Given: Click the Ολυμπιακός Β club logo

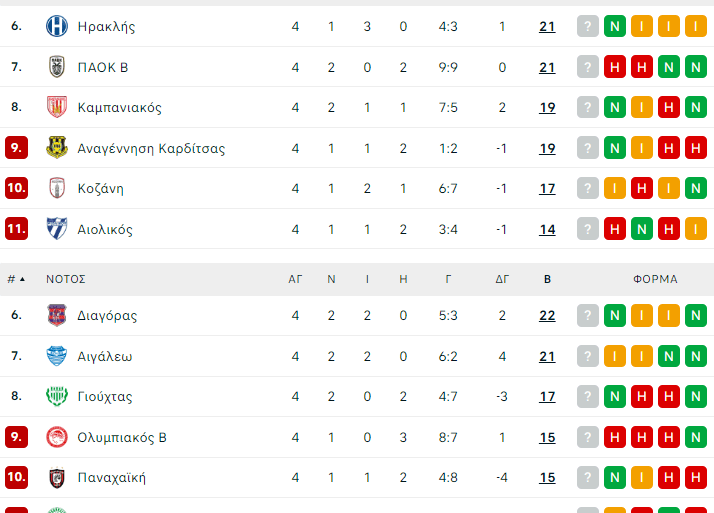Looking at the screenshot, I should click(56, 437).
